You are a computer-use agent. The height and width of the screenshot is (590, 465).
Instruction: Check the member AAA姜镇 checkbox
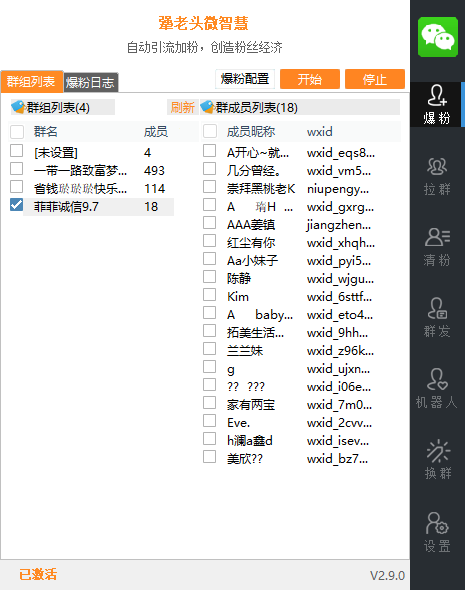coord(210,223)
